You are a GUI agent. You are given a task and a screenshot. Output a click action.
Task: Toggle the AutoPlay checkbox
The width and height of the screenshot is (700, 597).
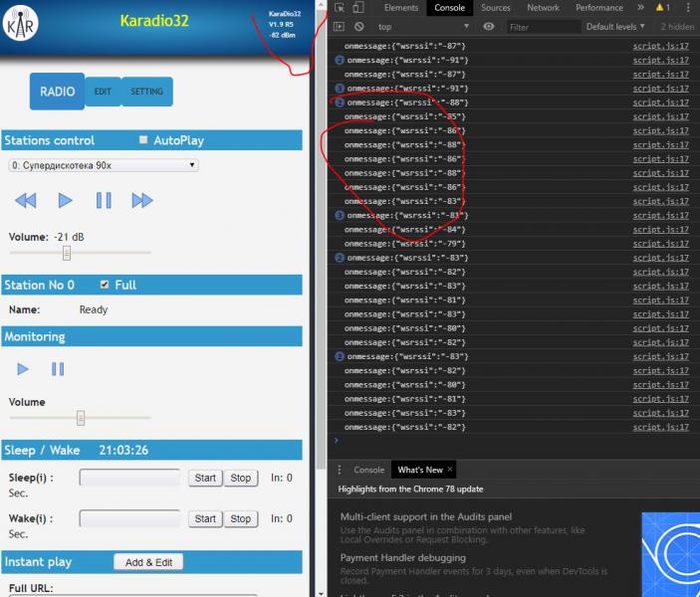(x=143, y=139)
